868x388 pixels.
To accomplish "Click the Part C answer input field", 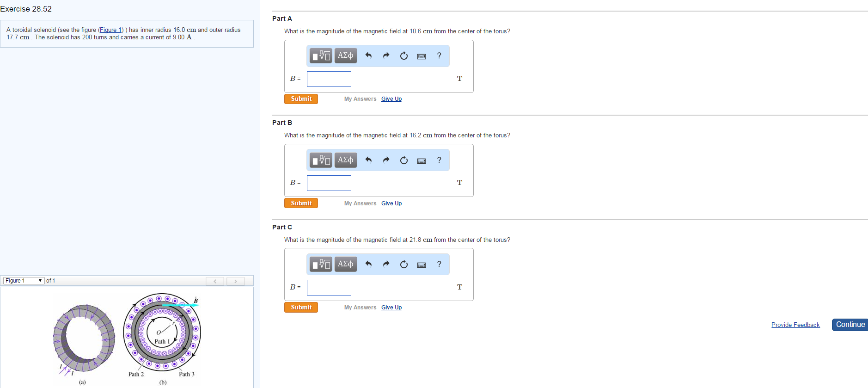I will tap(329, 287).
